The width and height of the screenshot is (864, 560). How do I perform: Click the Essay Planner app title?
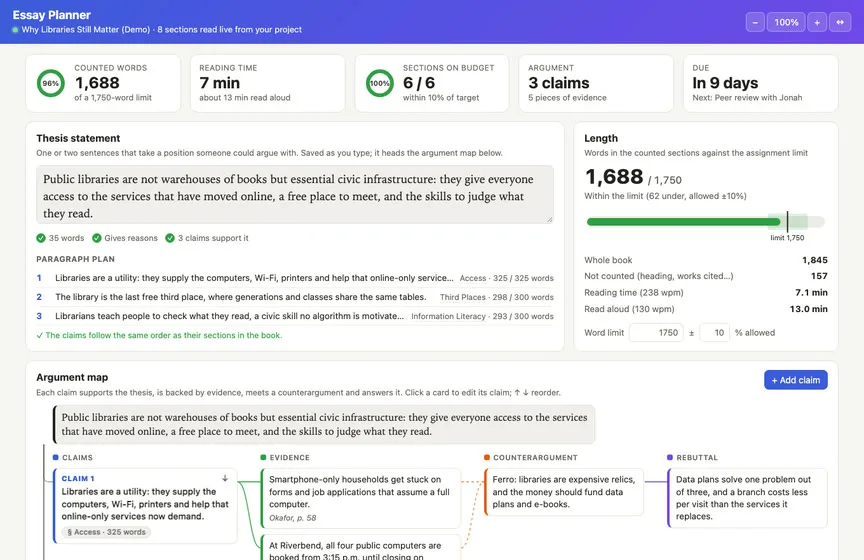coord(52,15)
